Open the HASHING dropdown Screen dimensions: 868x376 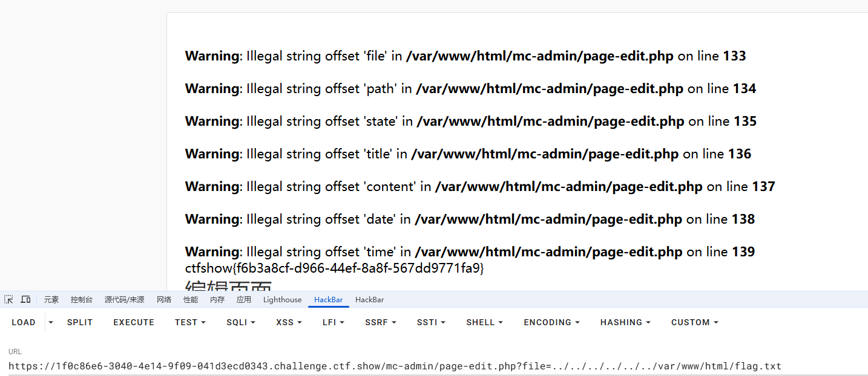click(x=625, y=323)
